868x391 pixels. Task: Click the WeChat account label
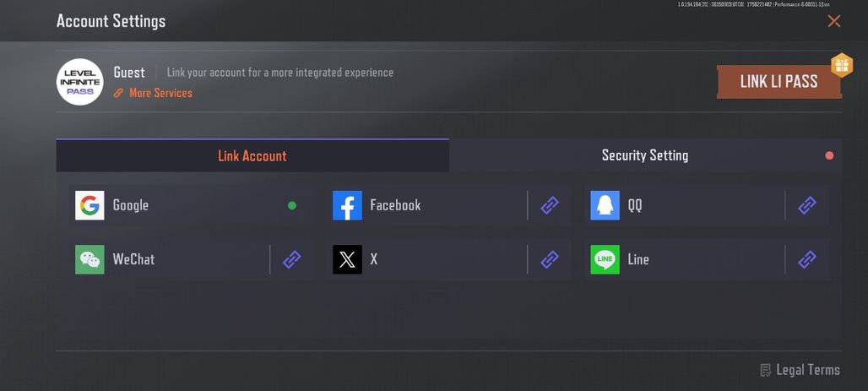click(133, 259)
